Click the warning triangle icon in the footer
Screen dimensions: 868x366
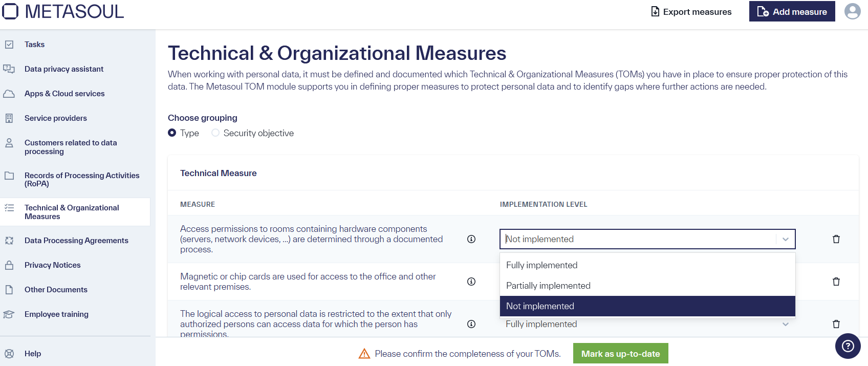pos(364,354)
